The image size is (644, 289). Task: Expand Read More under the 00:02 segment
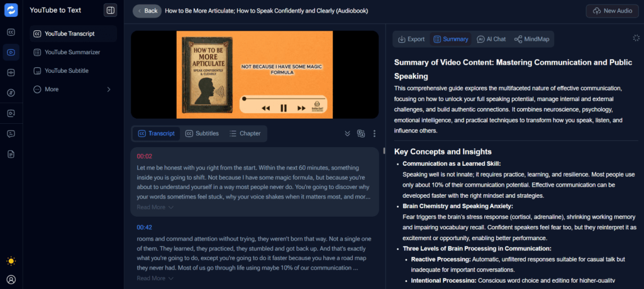coord(155,207)
